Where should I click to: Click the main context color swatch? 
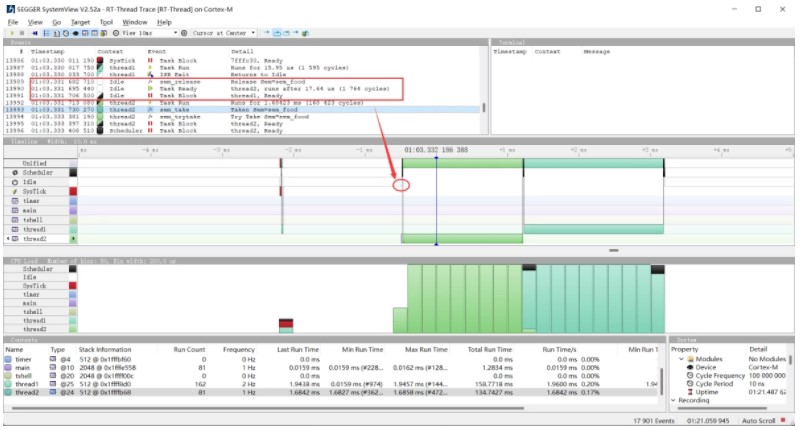tap(8, 368)
